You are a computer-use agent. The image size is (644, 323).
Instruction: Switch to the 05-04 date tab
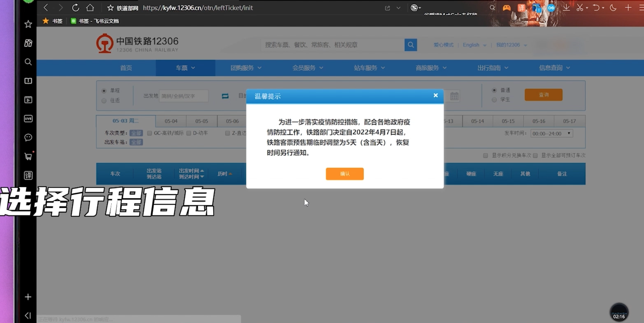coord(170,121)
